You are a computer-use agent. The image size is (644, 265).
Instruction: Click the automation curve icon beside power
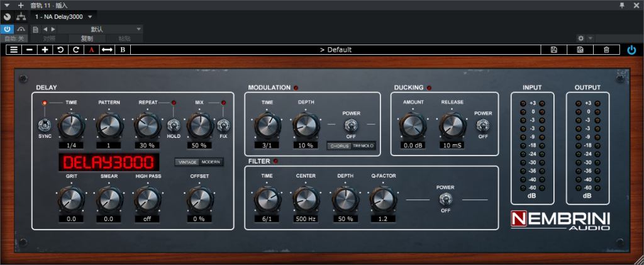coord(21,29)
